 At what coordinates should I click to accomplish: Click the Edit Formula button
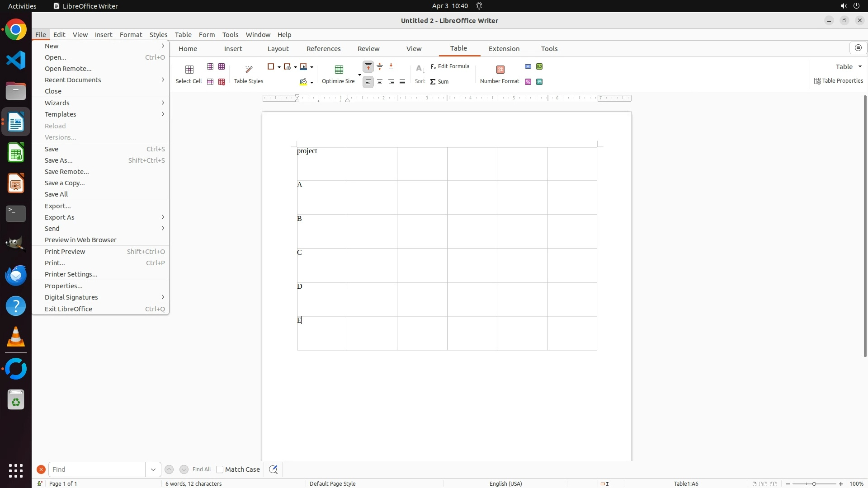pos(450,66)
